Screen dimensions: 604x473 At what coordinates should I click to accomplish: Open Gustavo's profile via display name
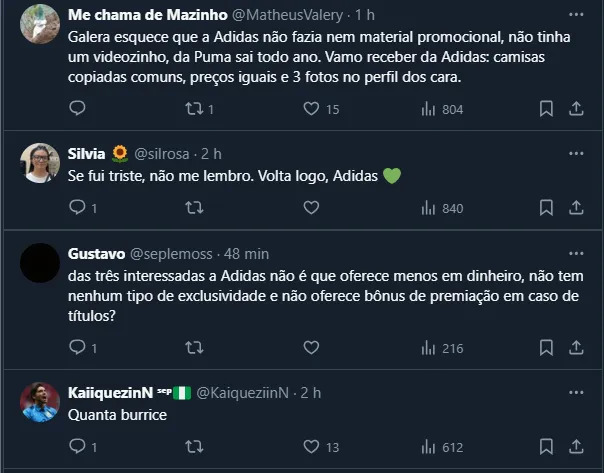[96, 254]
